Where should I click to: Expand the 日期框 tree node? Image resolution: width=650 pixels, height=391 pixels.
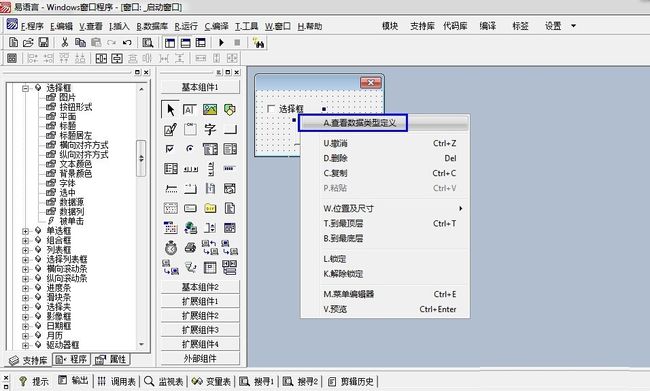(x=26, y=326)
